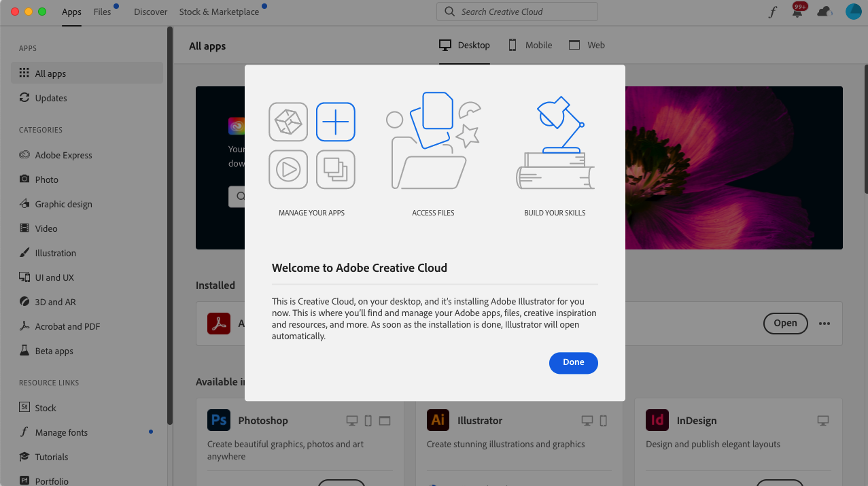Screen dimensions: 868x486
Task: Click the Illustrator Ai app icon
Action: [x=438, y=420]
